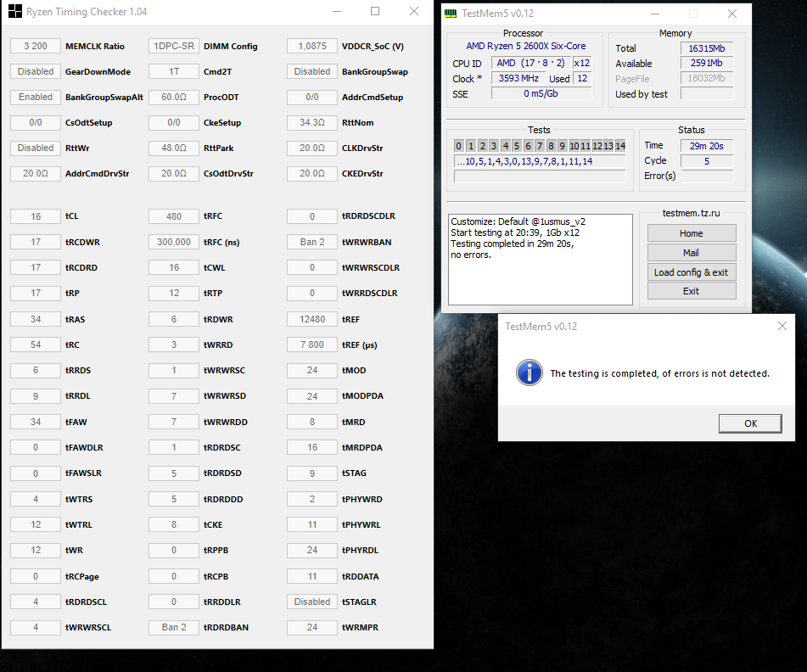807x672 pixels.
Task: Click the RttWr Disabled field
Action: coord(36,148)
